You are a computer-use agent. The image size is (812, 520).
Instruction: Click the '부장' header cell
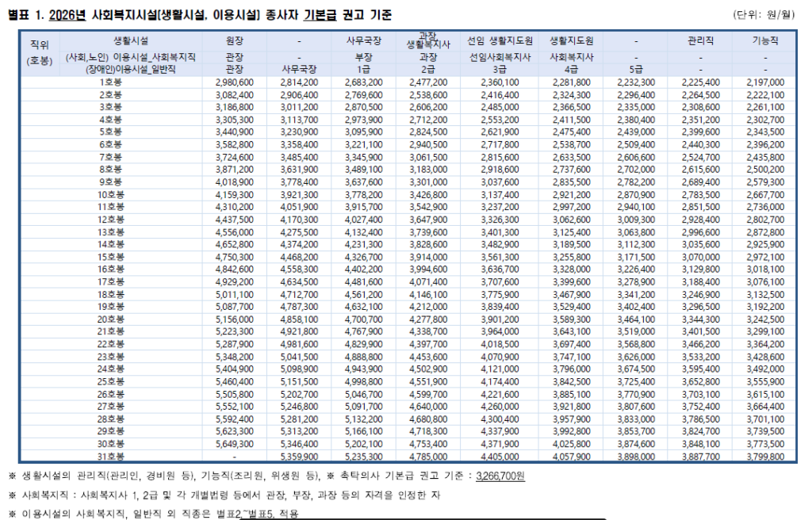pyautogui.click(x=363, y=57)
